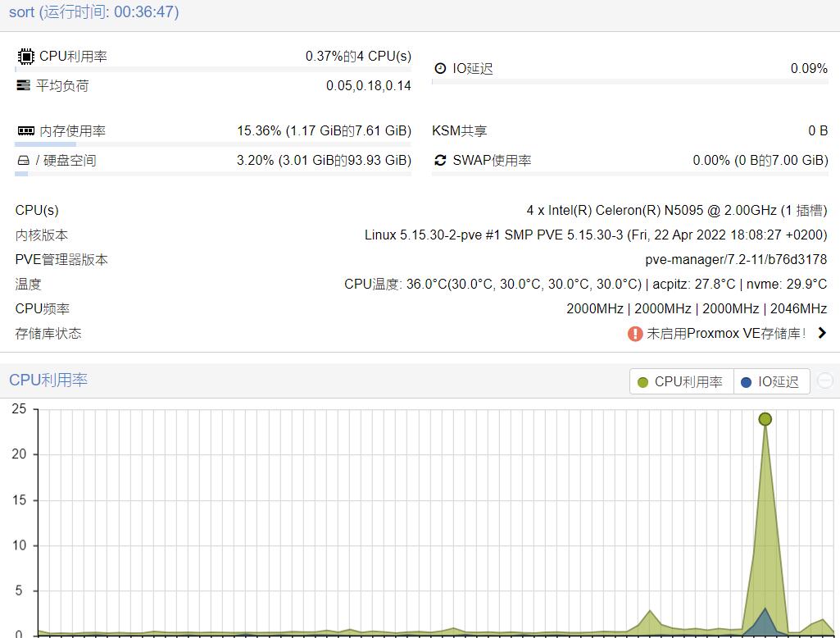The height and width of the screenshot is (638, 840).
Task: Click the faded undo-zoom circle button beside legend
Action: (x=825, y=381)
